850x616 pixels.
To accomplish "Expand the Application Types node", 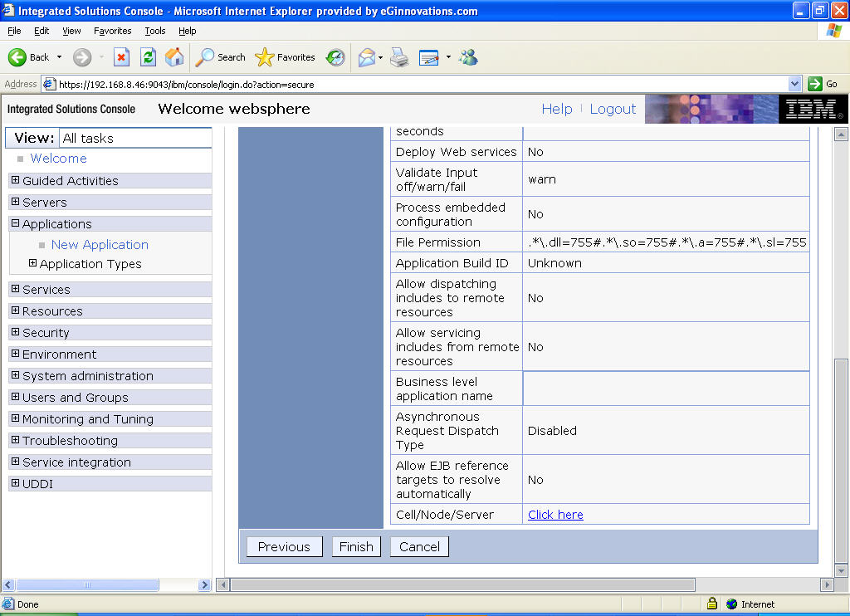I will coord(32,263).
